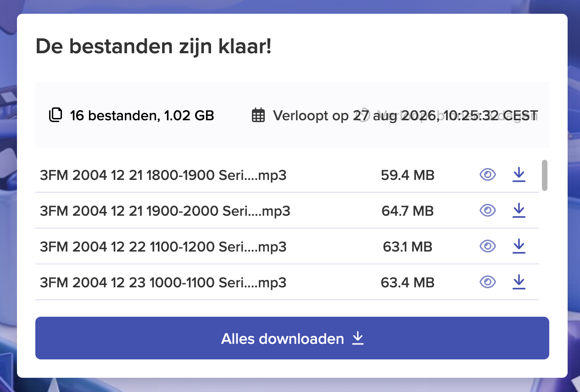Download the 64.7 MB mp3 file

(x=519, y=210)
